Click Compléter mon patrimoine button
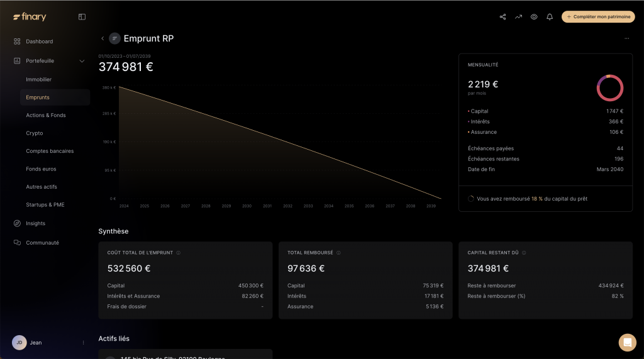 coord(598,17)
